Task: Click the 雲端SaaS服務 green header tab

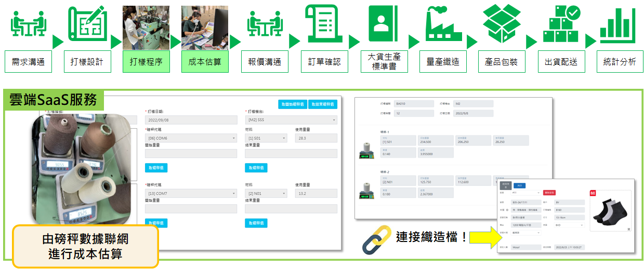Action: (x=54, y=100)
